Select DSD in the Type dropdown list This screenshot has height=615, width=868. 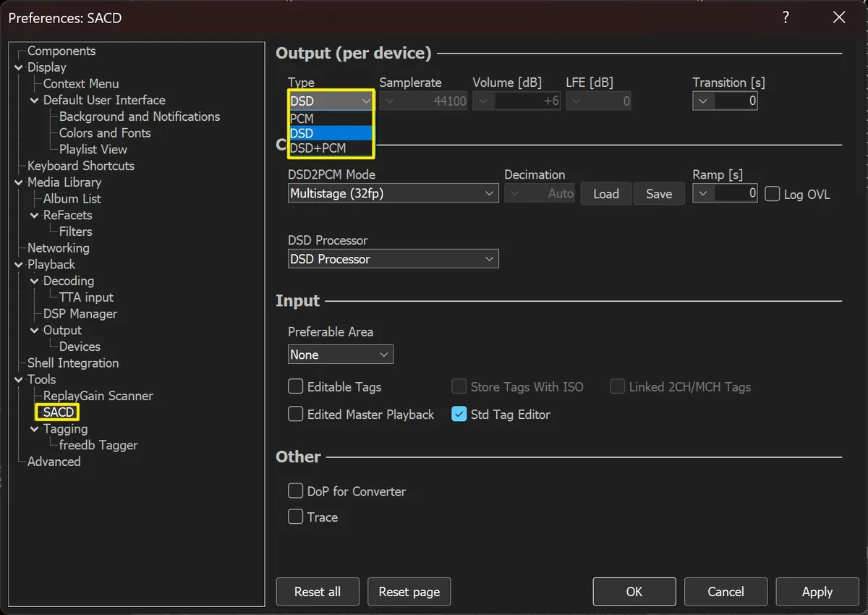click(331, 133)
